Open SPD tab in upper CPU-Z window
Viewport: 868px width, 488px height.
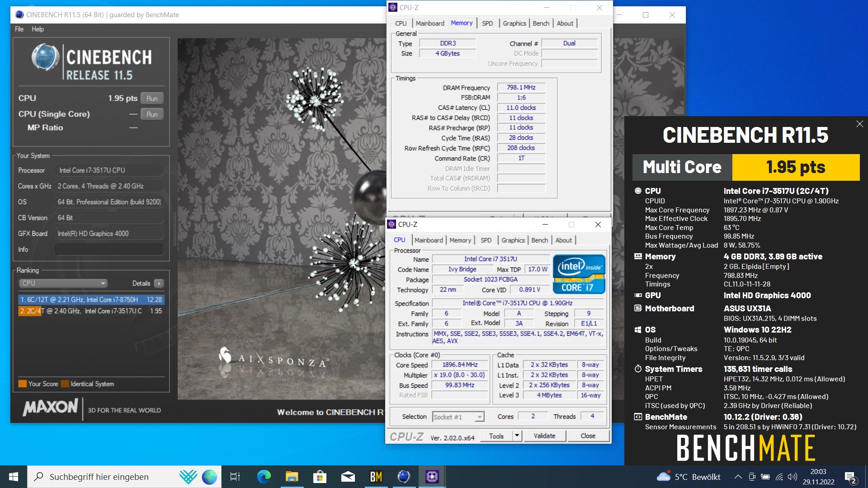pos(487,23)
